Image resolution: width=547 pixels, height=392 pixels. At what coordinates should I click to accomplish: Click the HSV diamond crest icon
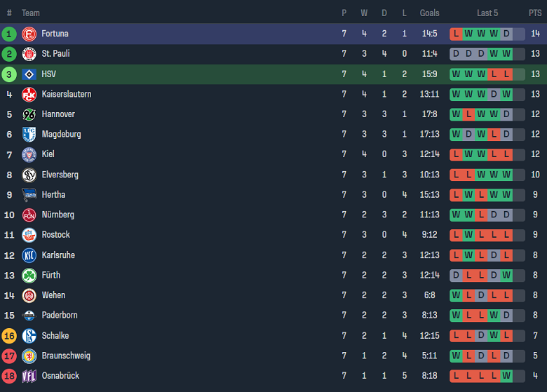click(29, 74)
